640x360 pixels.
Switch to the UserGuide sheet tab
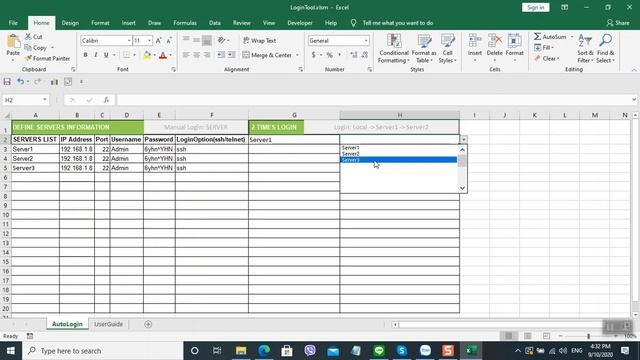[x=108, y=324]
